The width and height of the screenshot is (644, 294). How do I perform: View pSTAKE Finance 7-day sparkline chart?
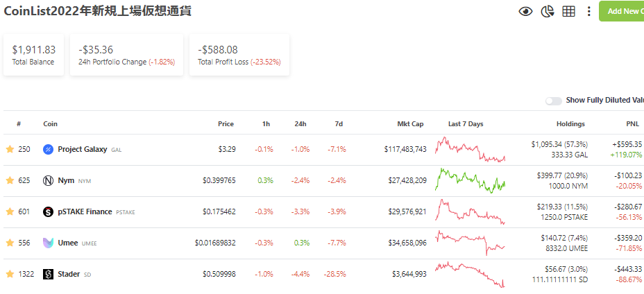click(471, 212)
